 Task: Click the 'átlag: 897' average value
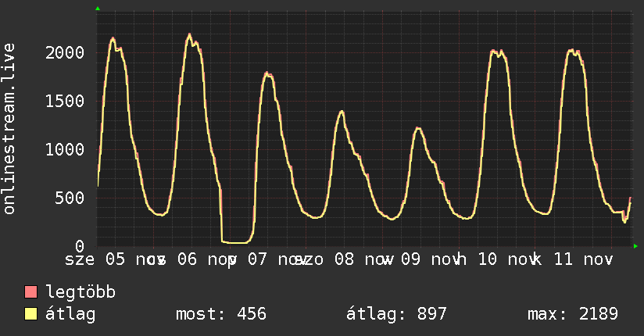(x=396, y=314)
